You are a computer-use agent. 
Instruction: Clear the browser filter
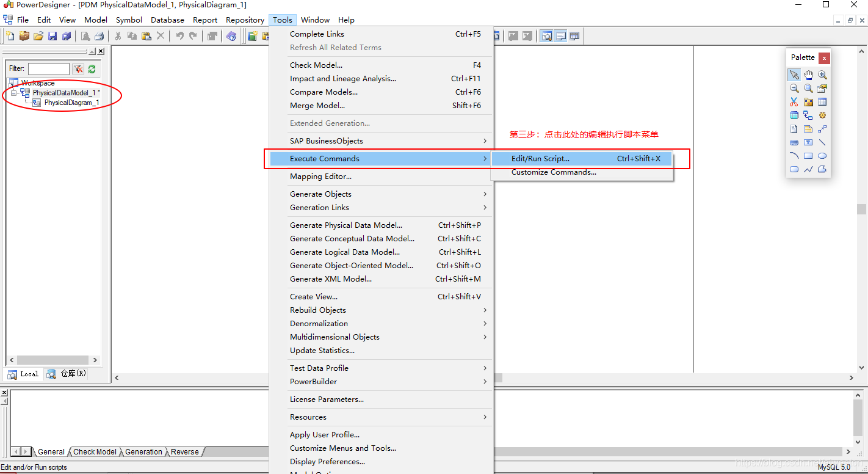(78, 69)
